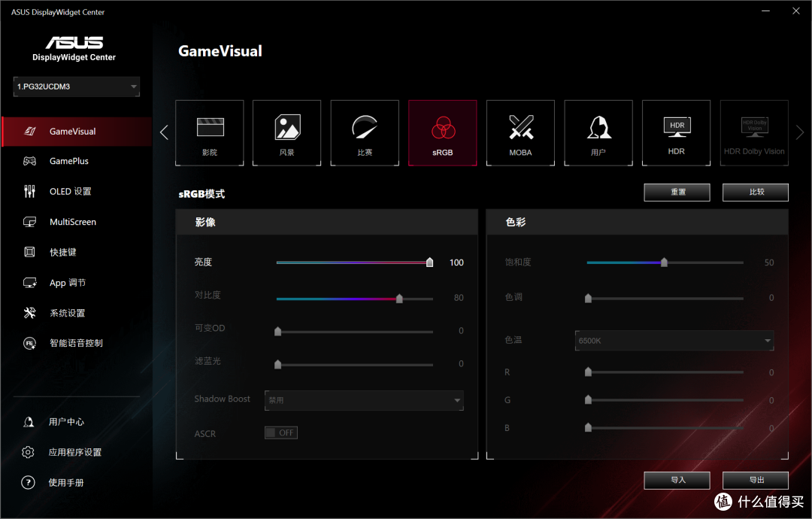Click the 色彩 panel header
The image size is (812, 519).
638,222
